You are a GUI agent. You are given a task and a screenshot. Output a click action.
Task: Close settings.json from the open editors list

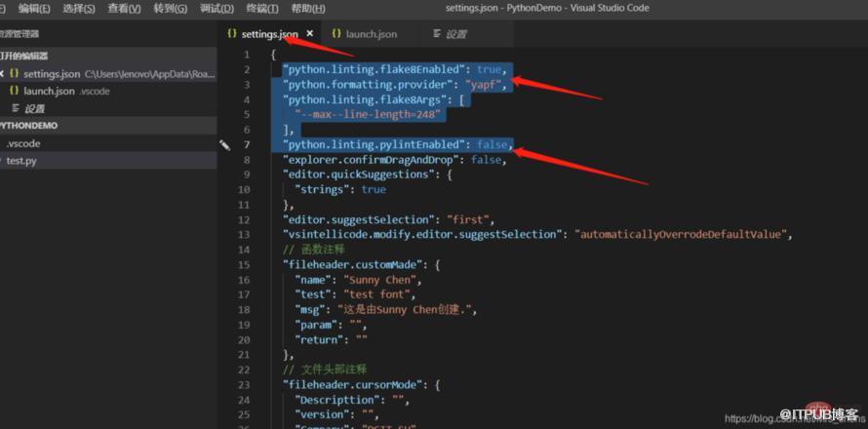click(2, 74)
